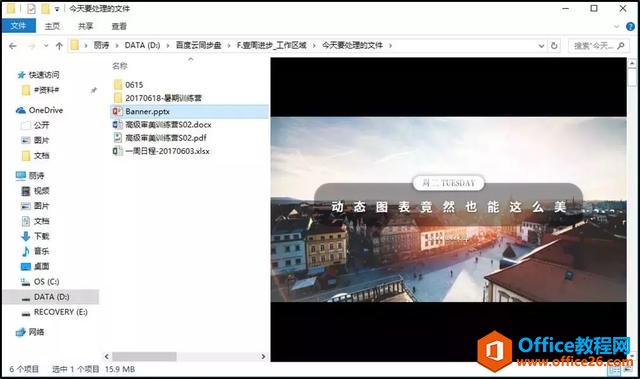
Task: Click DATA (D:) in breadcrumb path
Action: click(x=142, y=45)
